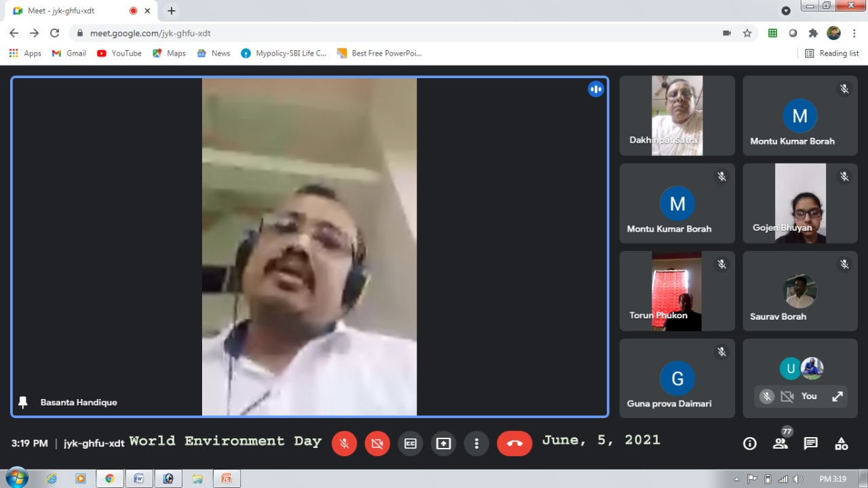Go forward in browser history
The image size is (868, 488).
point(34,33)
